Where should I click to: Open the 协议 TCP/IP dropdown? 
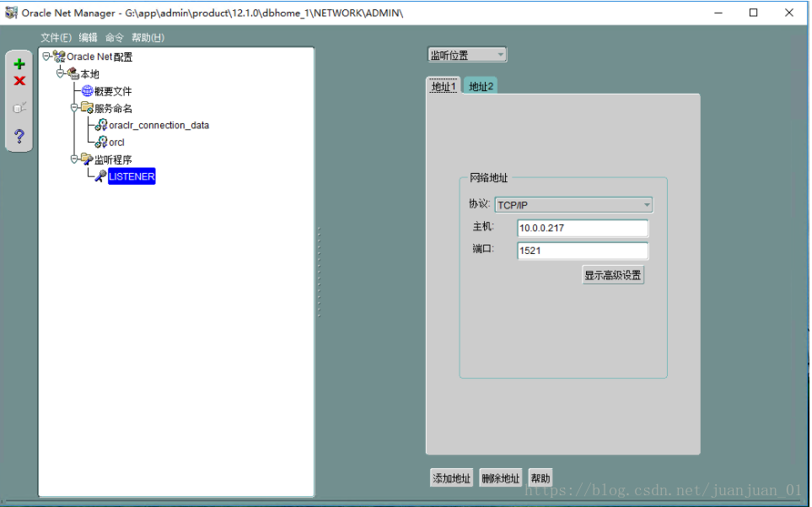pyautogui.click(x=573, y=205)
